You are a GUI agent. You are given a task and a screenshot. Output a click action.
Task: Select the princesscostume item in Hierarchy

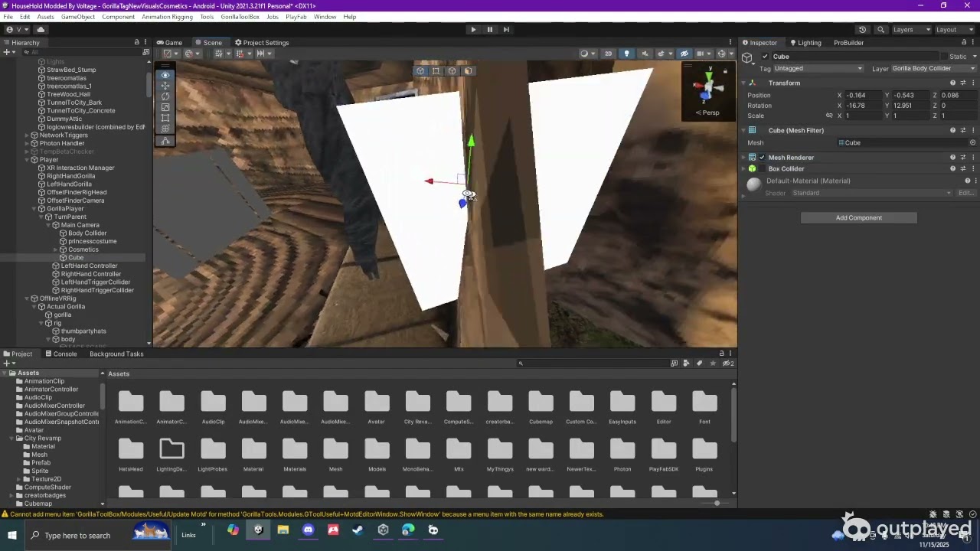coord(92,242)
